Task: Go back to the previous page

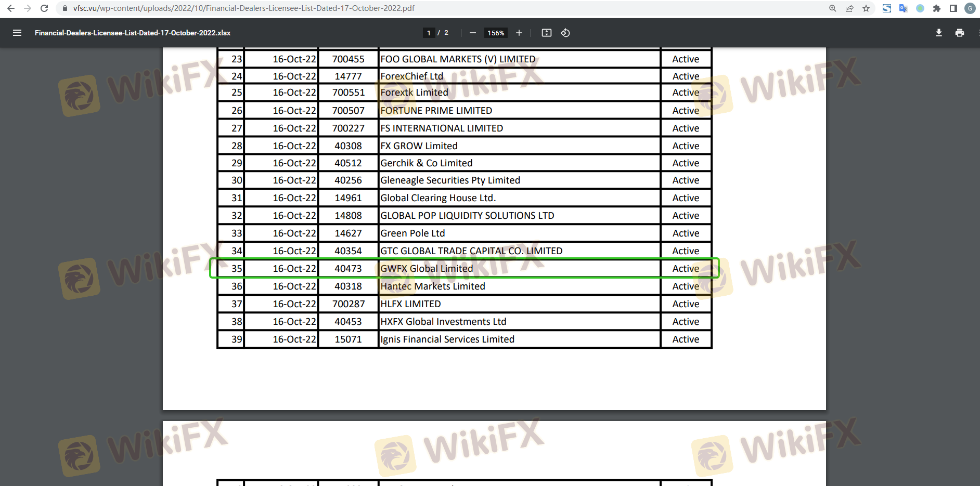Action: click(x=11, y=8)
